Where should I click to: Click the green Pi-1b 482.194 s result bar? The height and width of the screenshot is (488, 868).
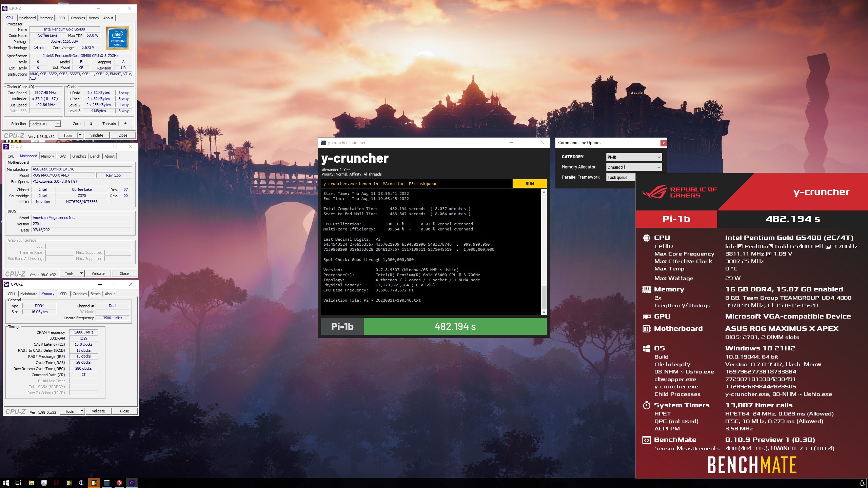pos(455,326)
